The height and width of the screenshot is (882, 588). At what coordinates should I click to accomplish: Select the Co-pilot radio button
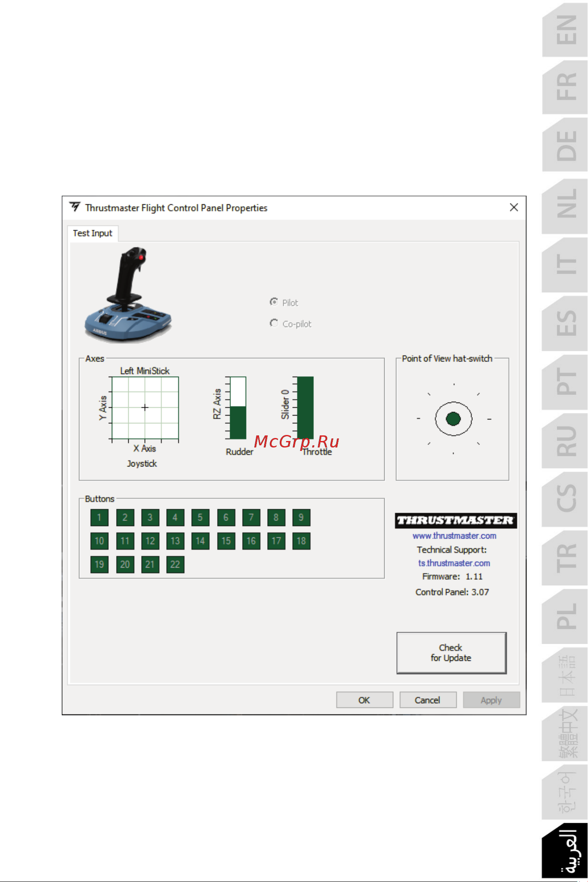tap(274, 323)
